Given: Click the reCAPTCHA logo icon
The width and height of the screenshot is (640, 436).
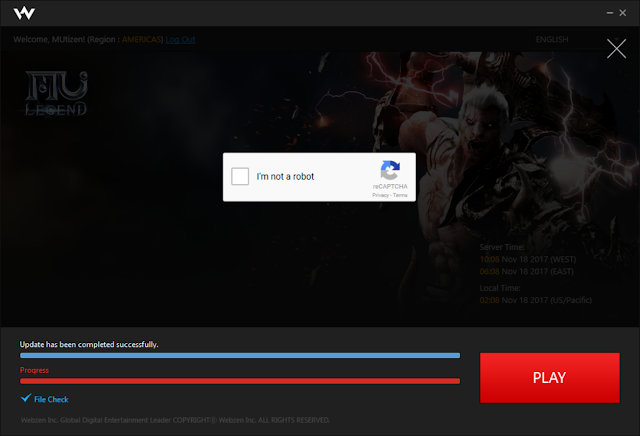Looking at the screenshot, I should pos(390,170).
